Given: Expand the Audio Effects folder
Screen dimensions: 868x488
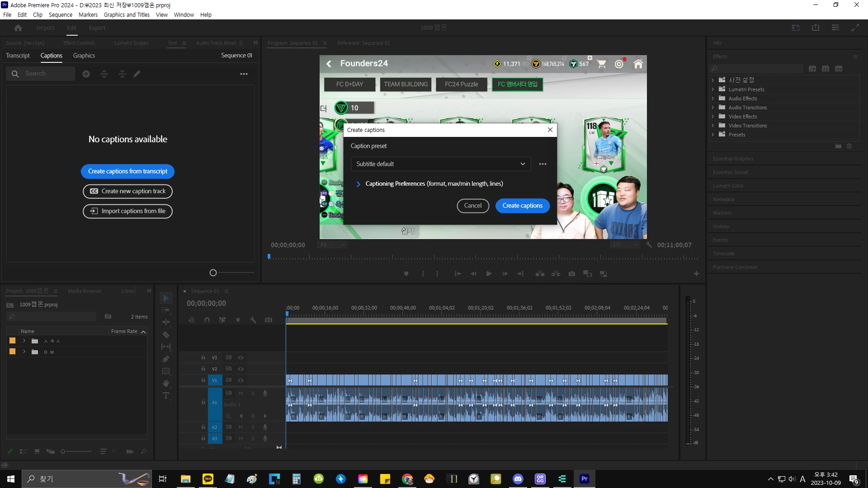Looking at the screenshot, I should (x=713, y=99).
